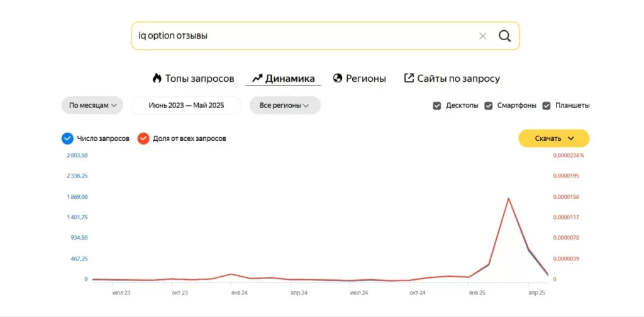This screenshot has height=317, width=644.
Task: Clear the search query with the X icon
Action: (482, 36)
